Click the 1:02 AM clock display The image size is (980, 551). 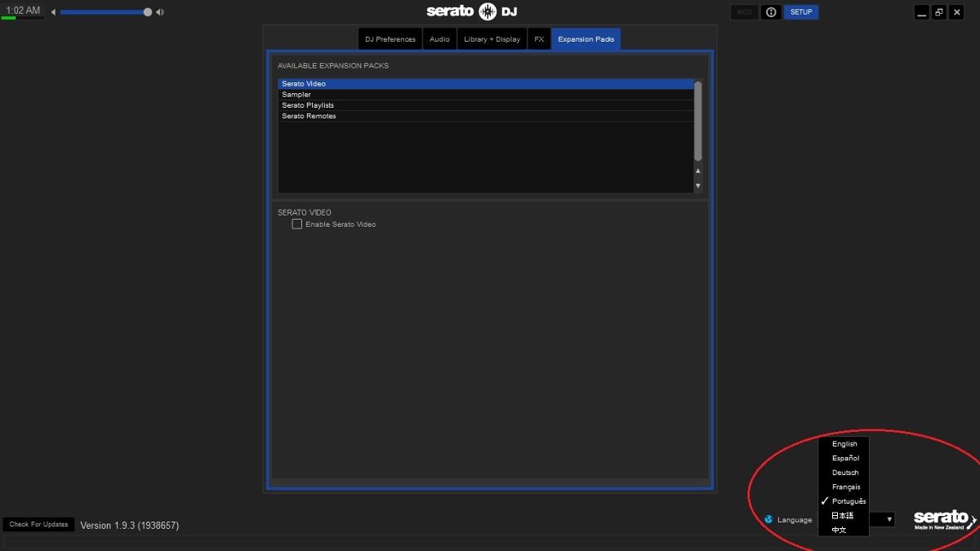tap(23, 11)
